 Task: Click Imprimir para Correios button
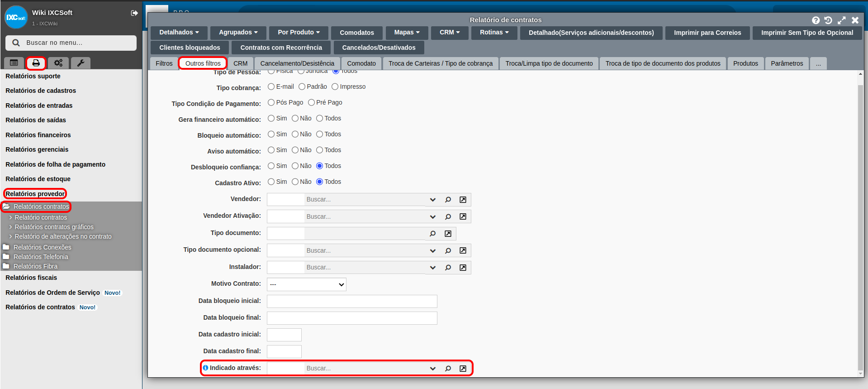pyautogui.click(x=707, y=33)
